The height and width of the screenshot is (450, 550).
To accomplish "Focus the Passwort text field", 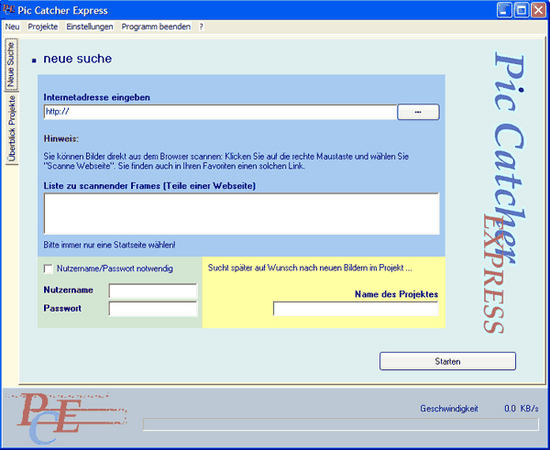I will (153, 309).
